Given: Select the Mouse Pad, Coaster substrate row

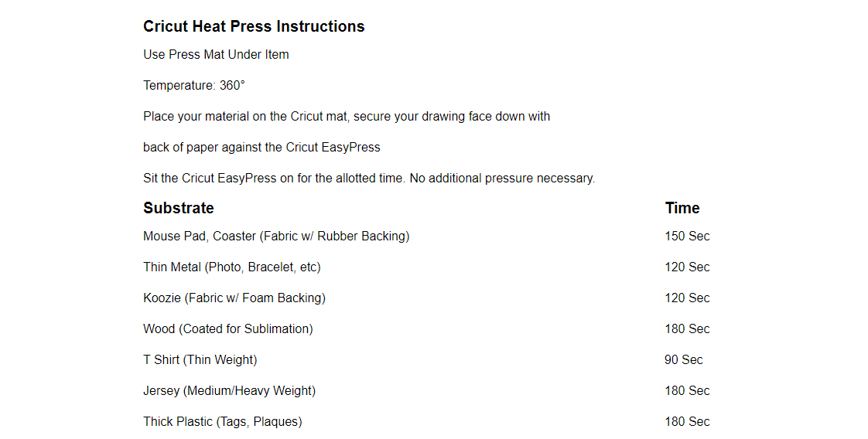Looking at the screenshot, I should [x=276, y=237].
